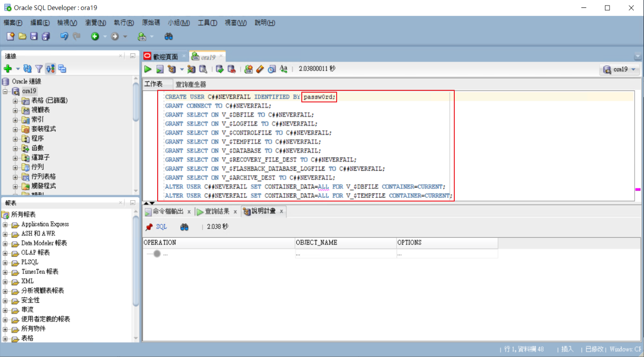Image resolution: width=644 pixels, height=357 pixels.
Task: Click the Save toolbar icon
Action: tap(34, 36)
